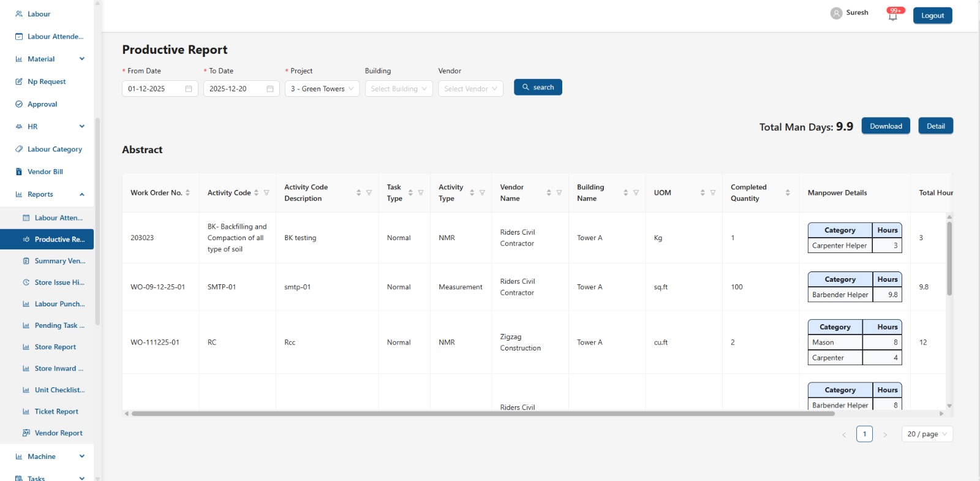Filter the UOM column
This screenshot has height=481, width=980.
click(x=713, y=192)
